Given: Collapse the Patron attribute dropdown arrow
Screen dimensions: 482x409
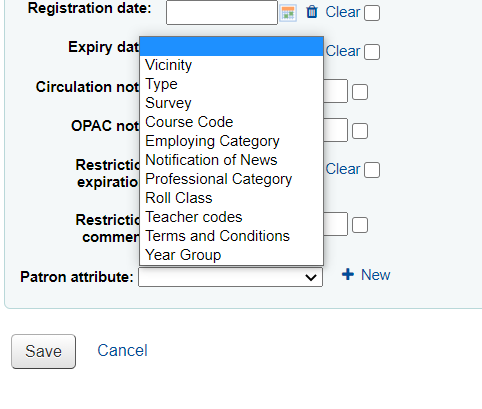Looking at the screenshot, I should click(x=311, y=277).
